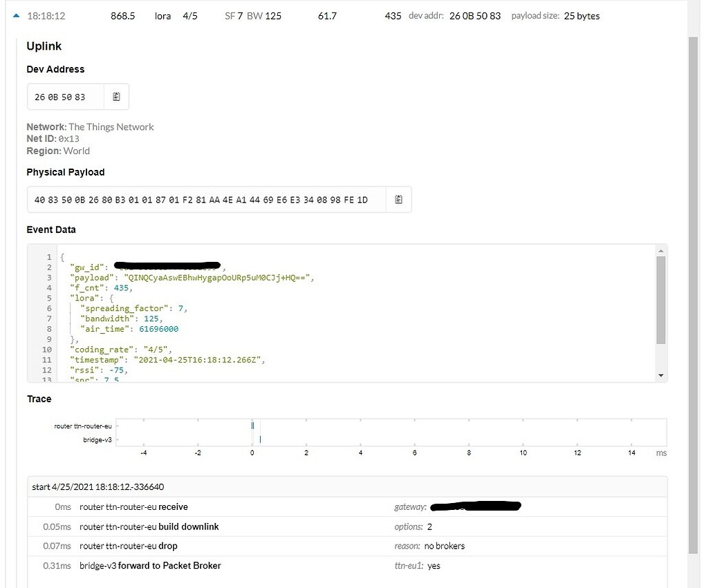This screenshot has width=708, height=588.
Task: Click the Event Data scrollbar thumb
Action: click(661, 300)
